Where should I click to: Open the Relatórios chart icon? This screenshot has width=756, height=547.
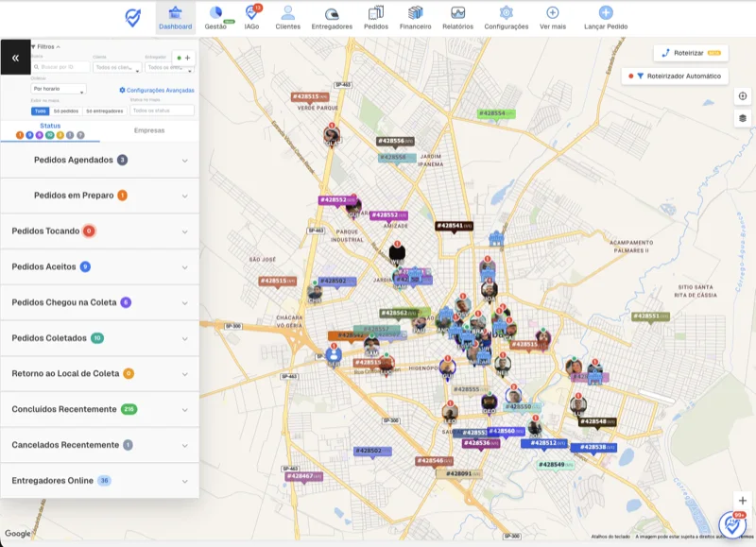457,12
